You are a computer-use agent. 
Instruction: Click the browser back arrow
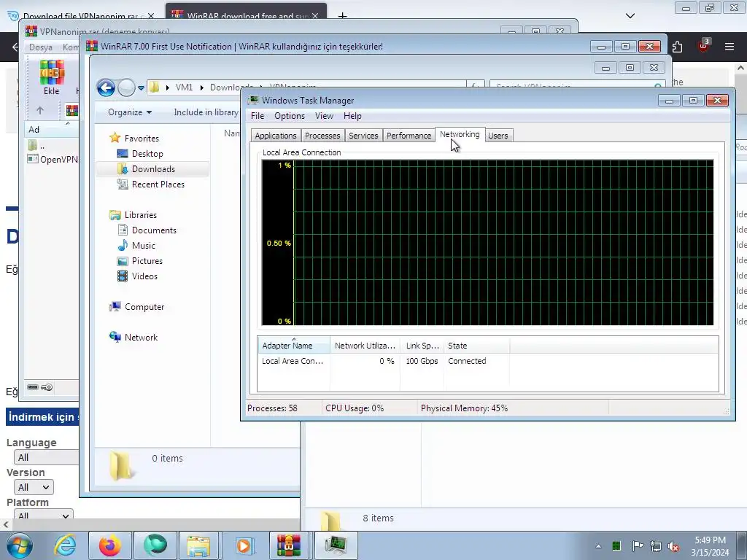[15, 46]
